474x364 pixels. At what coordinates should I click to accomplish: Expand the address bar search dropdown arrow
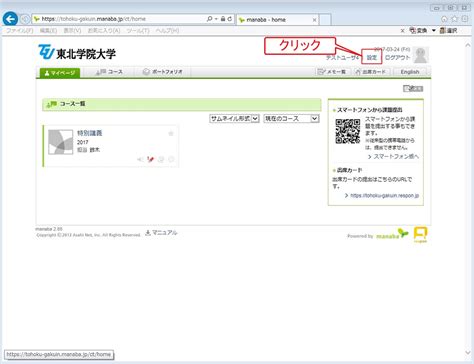[216, 19]
